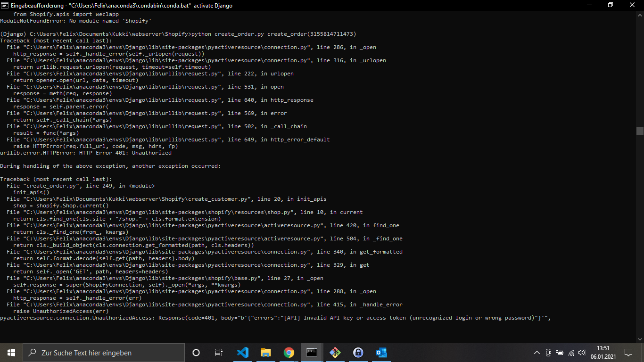Open the console window system menu icon
644x362 pixels.
coord(5,5)
